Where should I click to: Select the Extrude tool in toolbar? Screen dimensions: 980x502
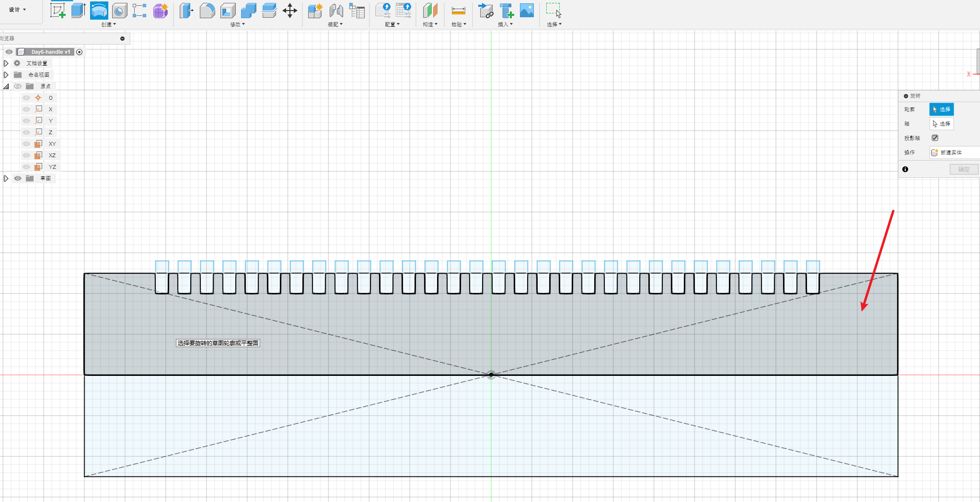coord(78,11)
